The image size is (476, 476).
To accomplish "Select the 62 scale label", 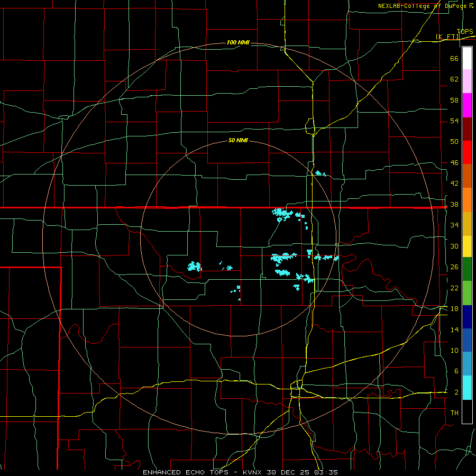I will point(454,79).
